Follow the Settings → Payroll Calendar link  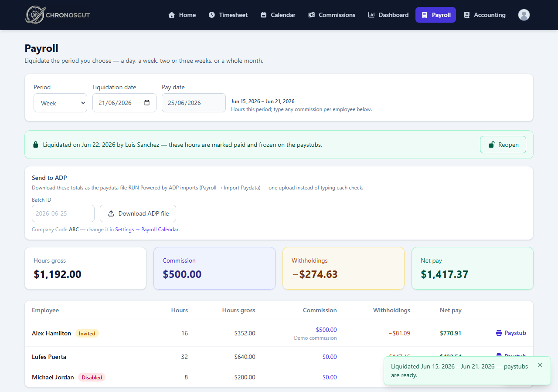[x=147, y=229]
